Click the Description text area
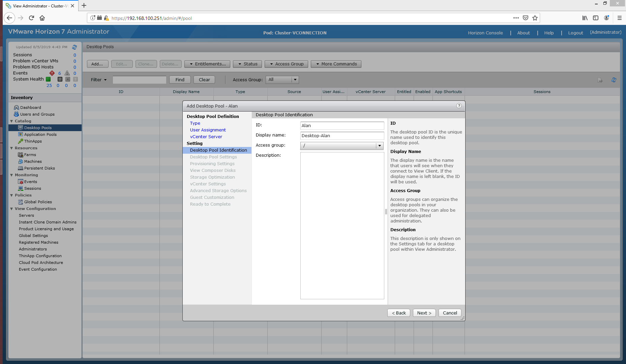This screenshot has height=364, width=626. click(x=342, y=225)
